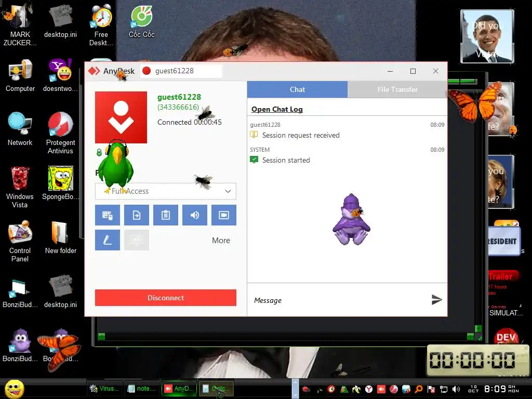Click the Session request received message
The height and width of the screenshot is (399, 532).
[x=301, y=136]
